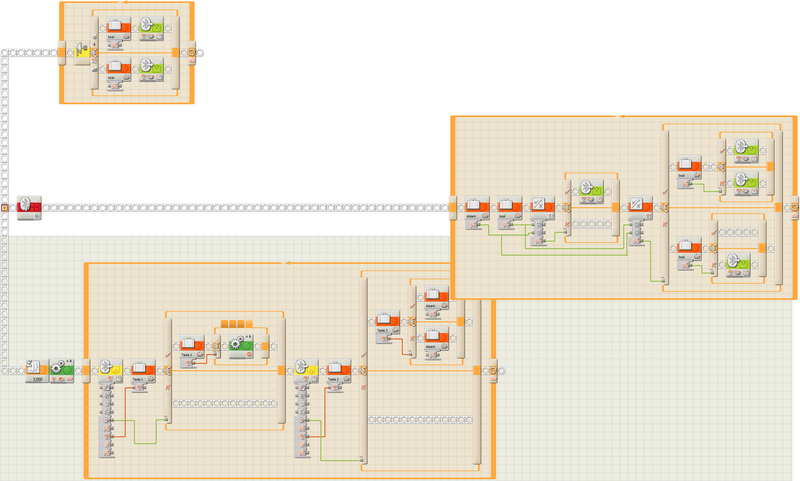Click the 'Taste 1' variable block after the first receive block
Image resolution: width=800 pixels, height=481 pixels.
(x=142, y=369)
